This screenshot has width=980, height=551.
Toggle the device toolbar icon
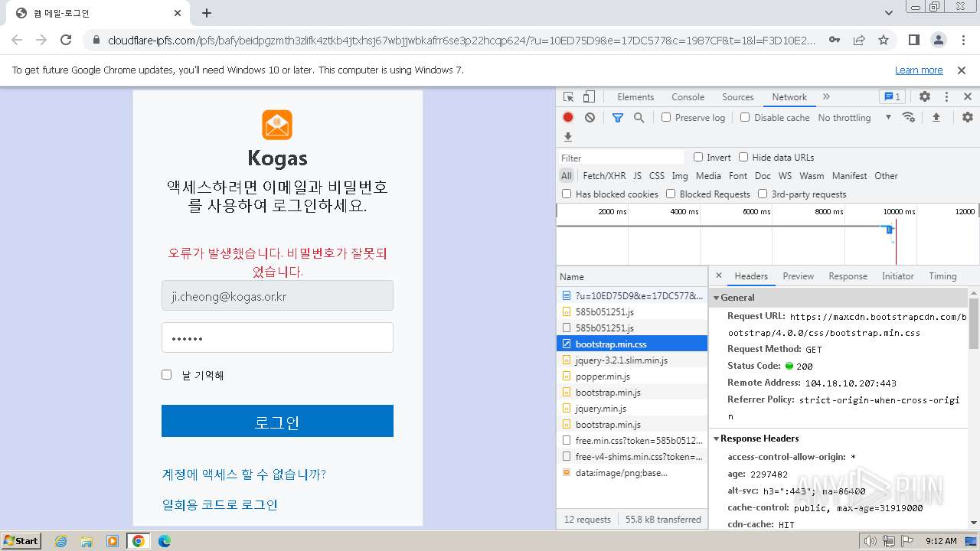pos(589,97)
